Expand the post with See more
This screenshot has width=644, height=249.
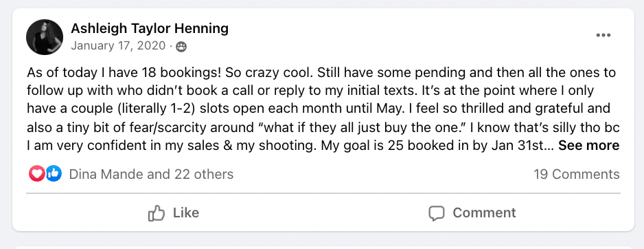click(588, 145)
